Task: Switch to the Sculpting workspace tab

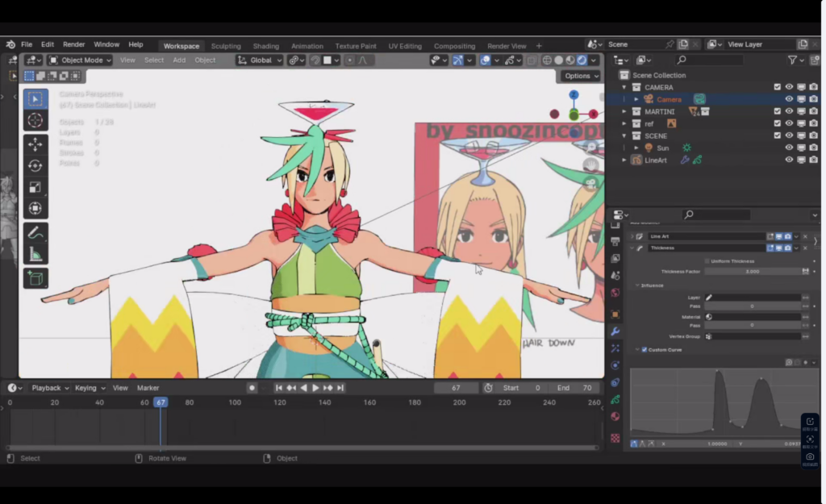Action: pos(226,46)
